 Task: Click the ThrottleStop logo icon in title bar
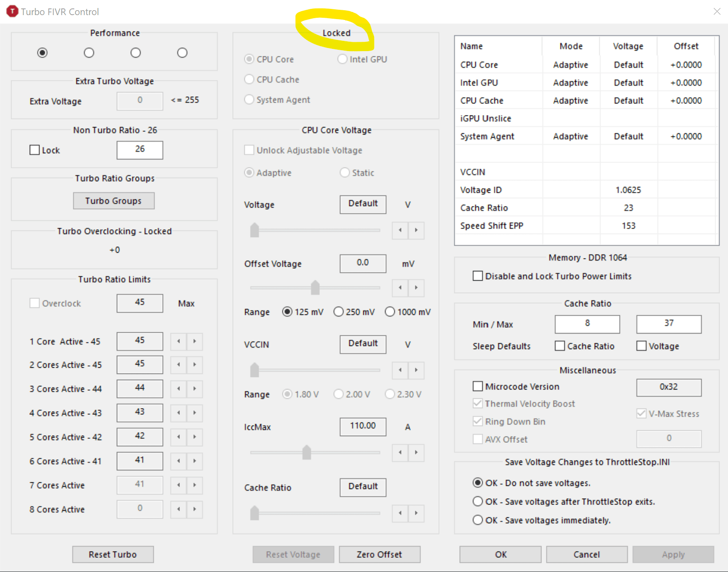tap(12, 11)
